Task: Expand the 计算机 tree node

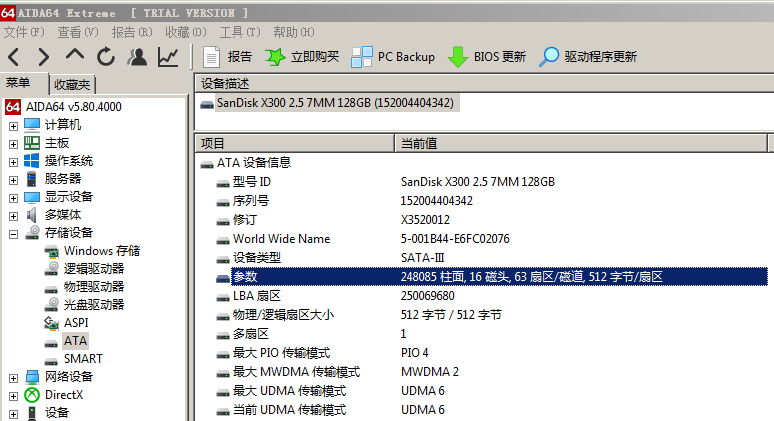Action: [x=13, y=126]
